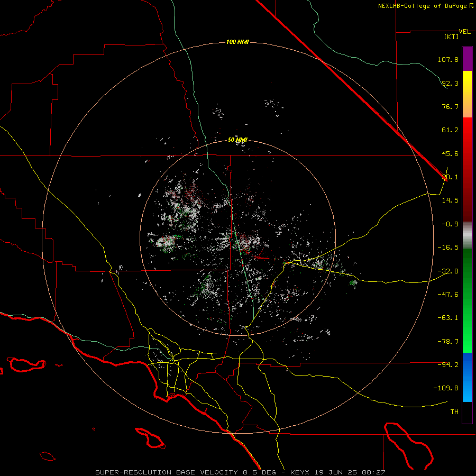476x476 pixels.
Task: Click the 50 NMI range ring label
Action: pos(237,140)
